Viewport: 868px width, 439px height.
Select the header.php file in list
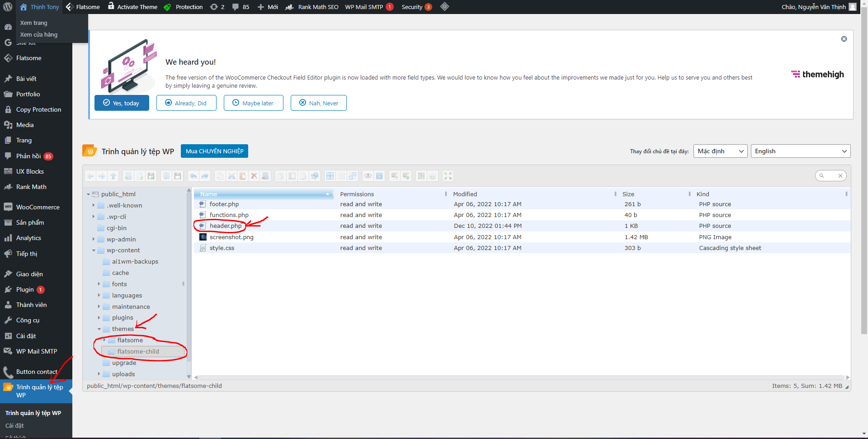tap(225, 226)
